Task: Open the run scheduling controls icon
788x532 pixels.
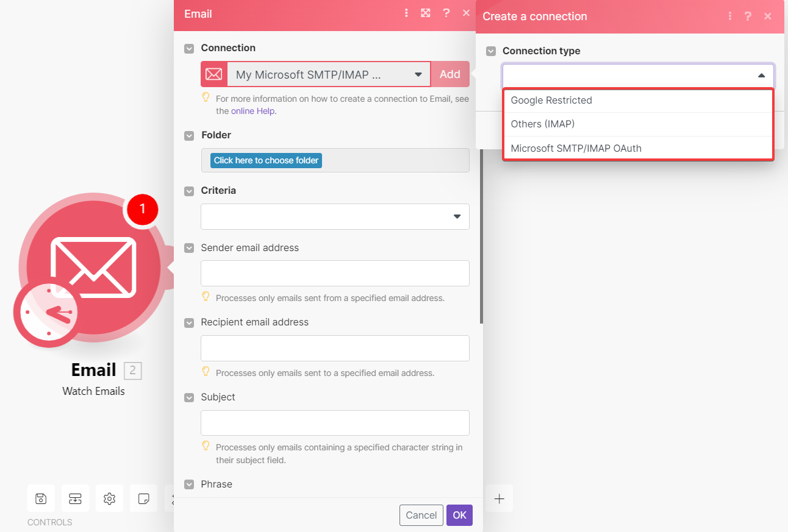Action: tap(75, 498)
